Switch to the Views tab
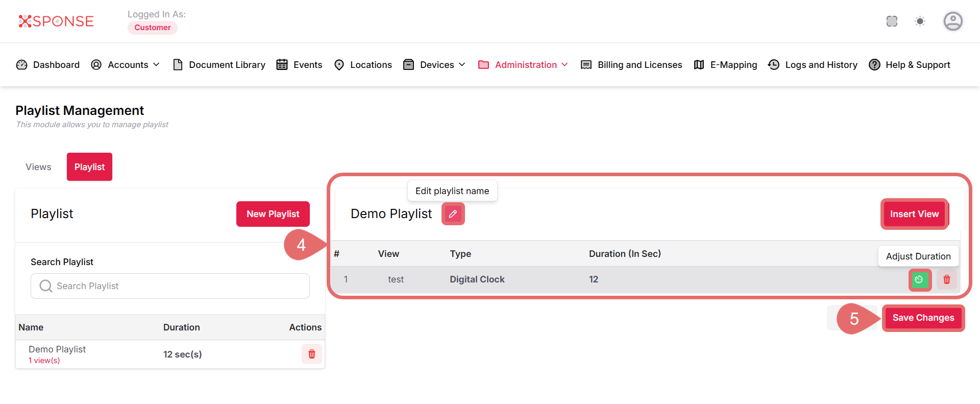This screenshot has height=404, width=980. 38,167
